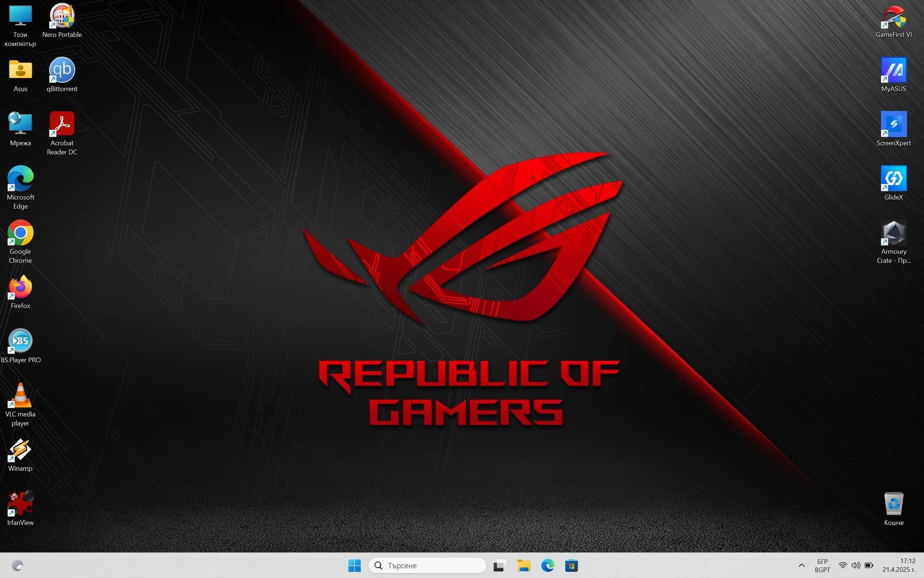Launch the Nero Portable shortcut
This screenshot has height=578, width=924.
click(62, 21)
